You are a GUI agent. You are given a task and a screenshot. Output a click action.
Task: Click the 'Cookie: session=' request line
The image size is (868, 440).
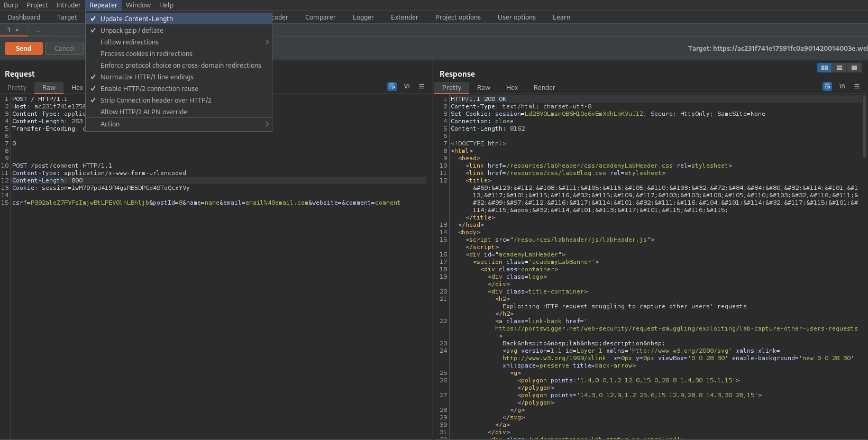(100, 188)
